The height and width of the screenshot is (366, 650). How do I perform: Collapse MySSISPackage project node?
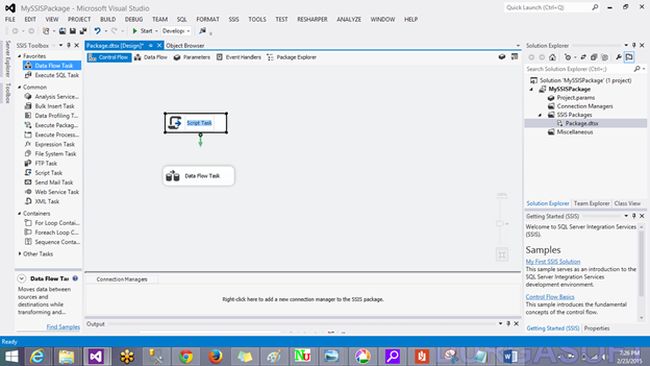(532, 89)
